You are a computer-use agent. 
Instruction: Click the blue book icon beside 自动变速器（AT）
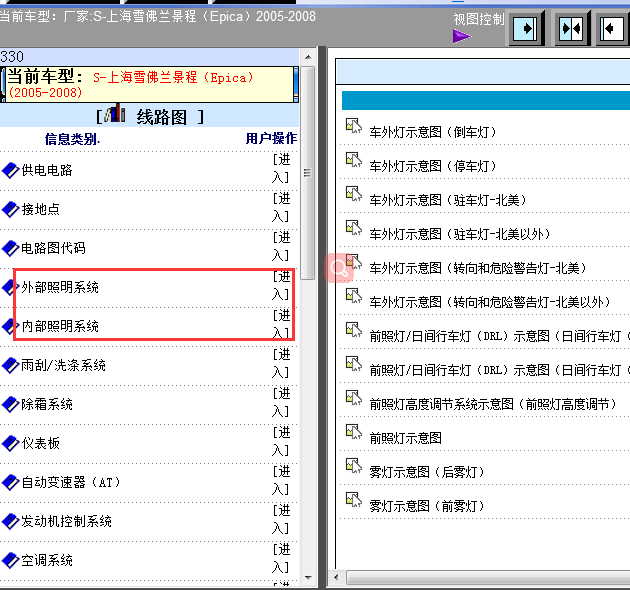[x=10, y=482]
